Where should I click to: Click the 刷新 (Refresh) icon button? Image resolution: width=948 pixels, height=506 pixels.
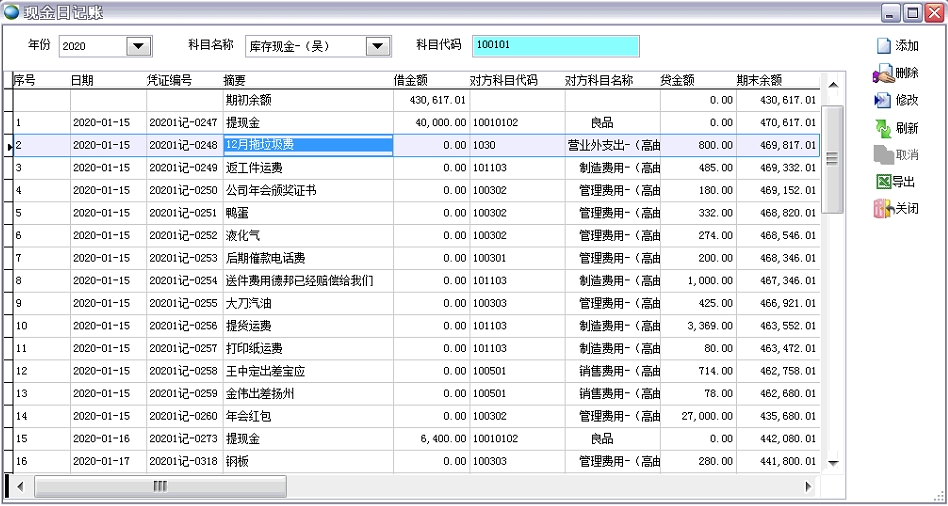[x=884, y=128]
